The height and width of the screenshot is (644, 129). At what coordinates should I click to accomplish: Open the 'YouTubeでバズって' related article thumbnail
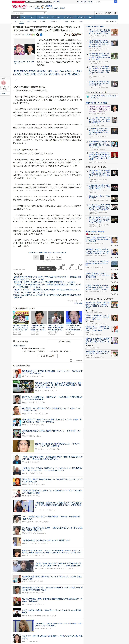point(74,317)
